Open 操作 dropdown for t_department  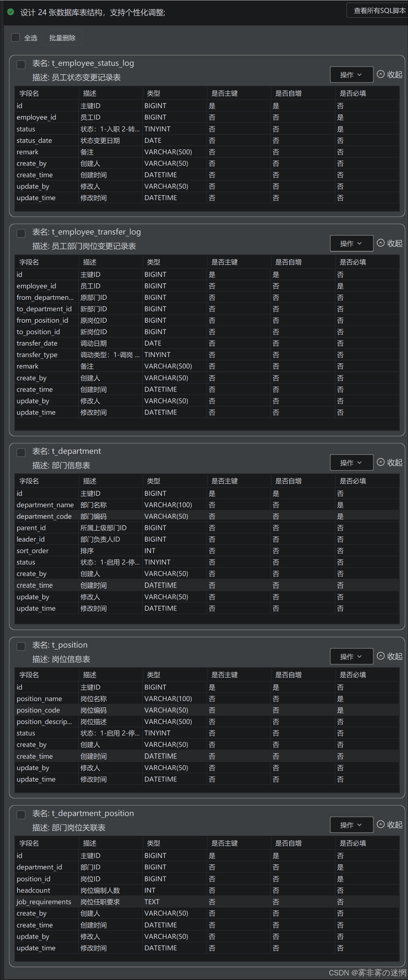(x=351, y=463)
